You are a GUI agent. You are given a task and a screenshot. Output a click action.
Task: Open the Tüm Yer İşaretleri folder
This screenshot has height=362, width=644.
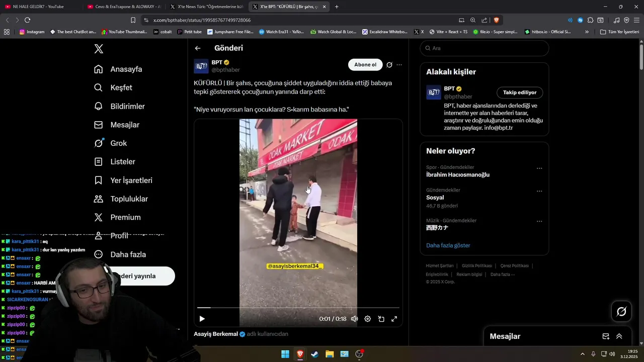(619, 32)
